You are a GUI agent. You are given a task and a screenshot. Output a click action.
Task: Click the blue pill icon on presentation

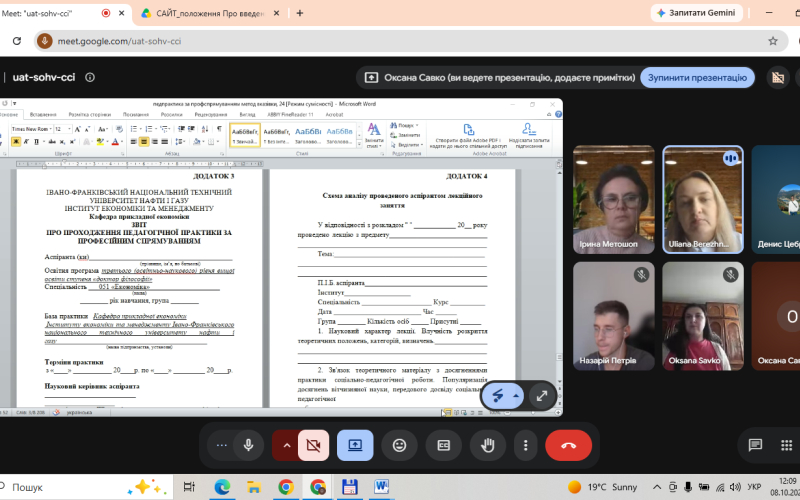click(x=503, y=395)
